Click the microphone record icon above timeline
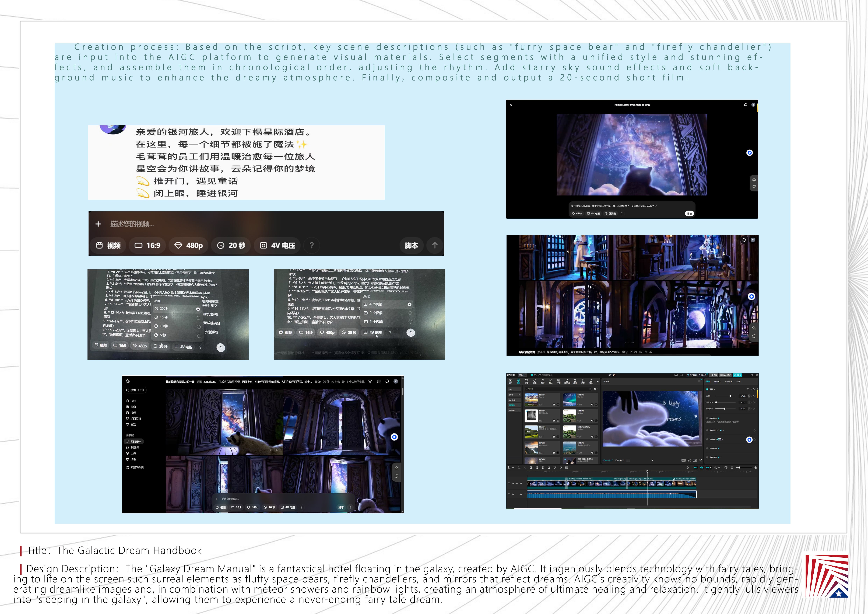The height and width of the screenshot is (614, 868). pyautogui.click(x=688, y=468)
